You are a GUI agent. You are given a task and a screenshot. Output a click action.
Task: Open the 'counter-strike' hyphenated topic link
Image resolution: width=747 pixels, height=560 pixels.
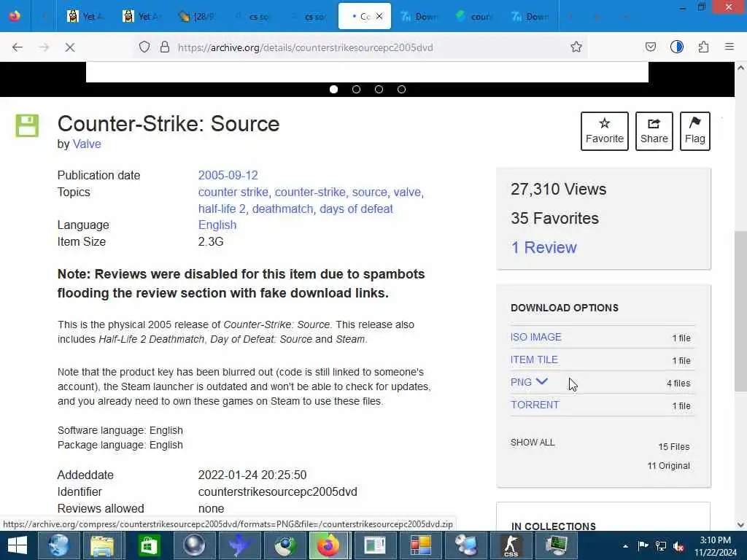tap(310, 192)
